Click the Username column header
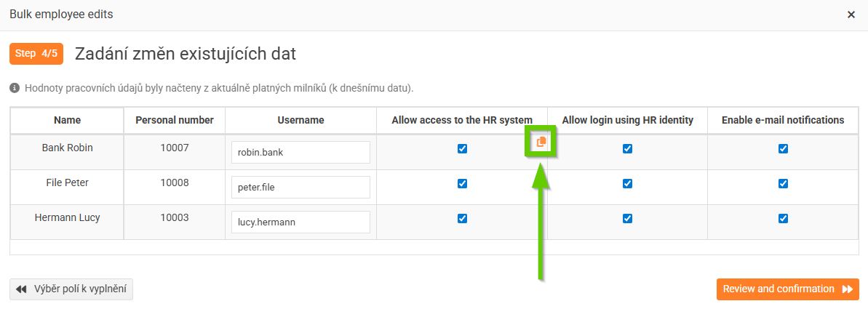 click(300, 120)
